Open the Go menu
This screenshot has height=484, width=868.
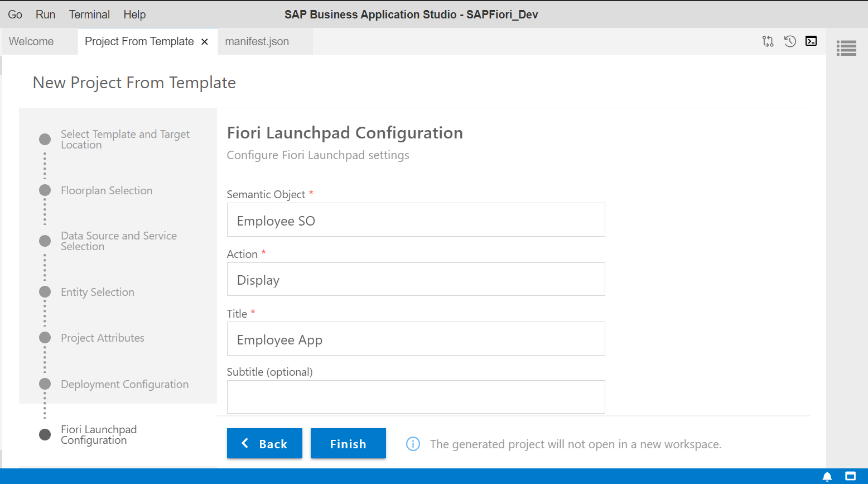pyautogui.click(x=15, y=15)
